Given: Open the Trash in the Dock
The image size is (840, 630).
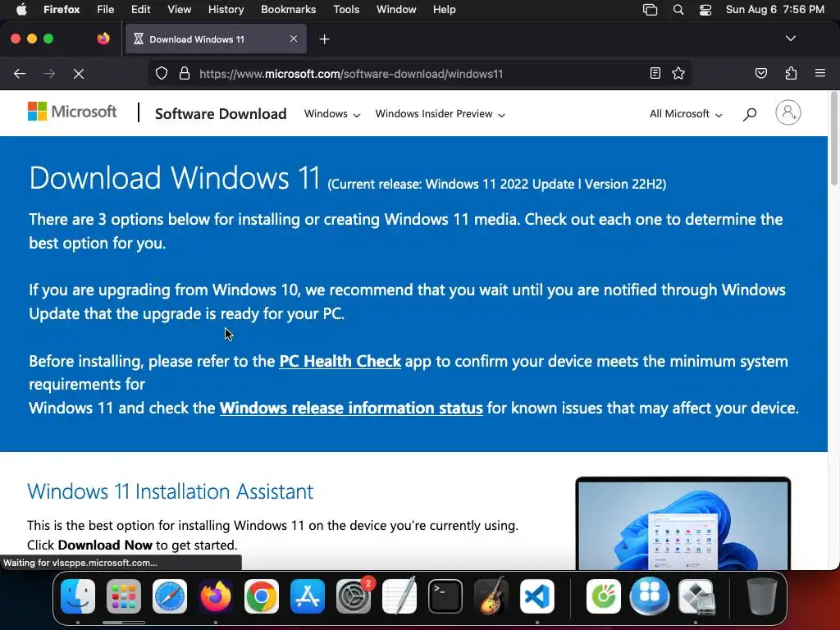Looking at the screenshot, I should point(762,596).
